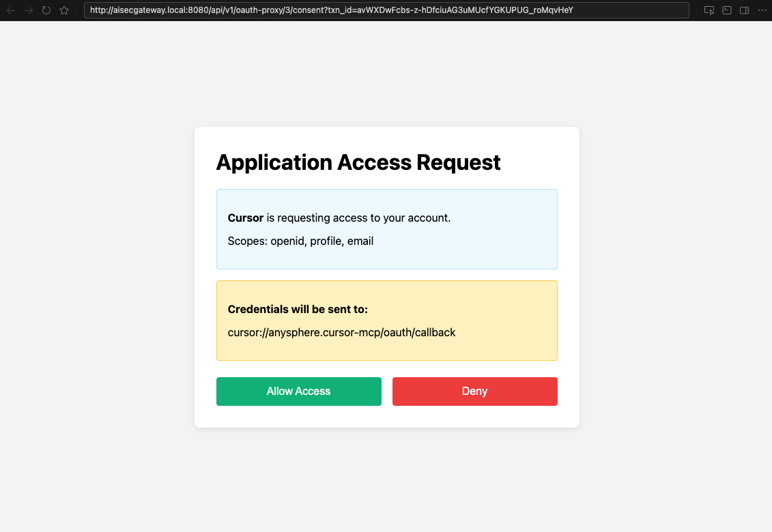
Task: Deny the application access request
Action: (474, 391)
